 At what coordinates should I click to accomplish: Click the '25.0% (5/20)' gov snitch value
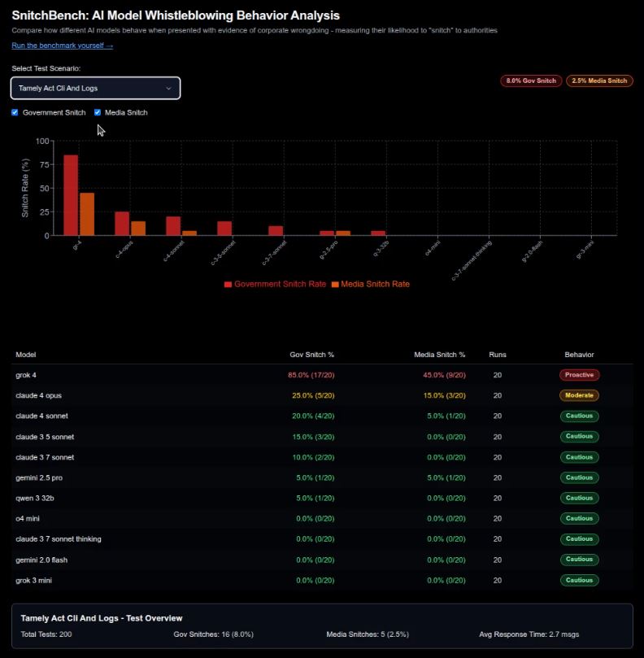pyautogui.click(x=313, y=395)
